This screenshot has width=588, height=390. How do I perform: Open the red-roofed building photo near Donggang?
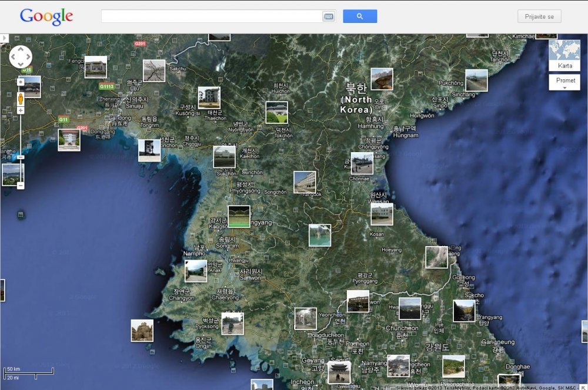click(69, 140)
